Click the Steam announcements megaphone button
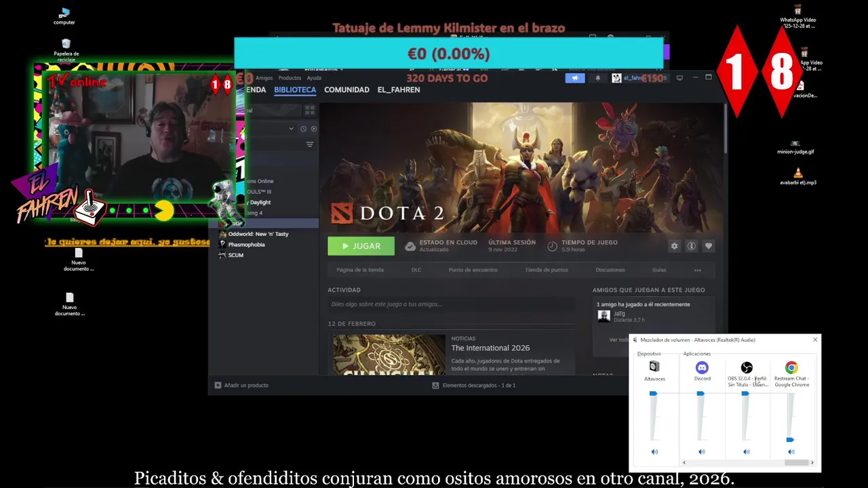Image resolution: width=868 pixels, height=488 pixels. pos(575,78)
